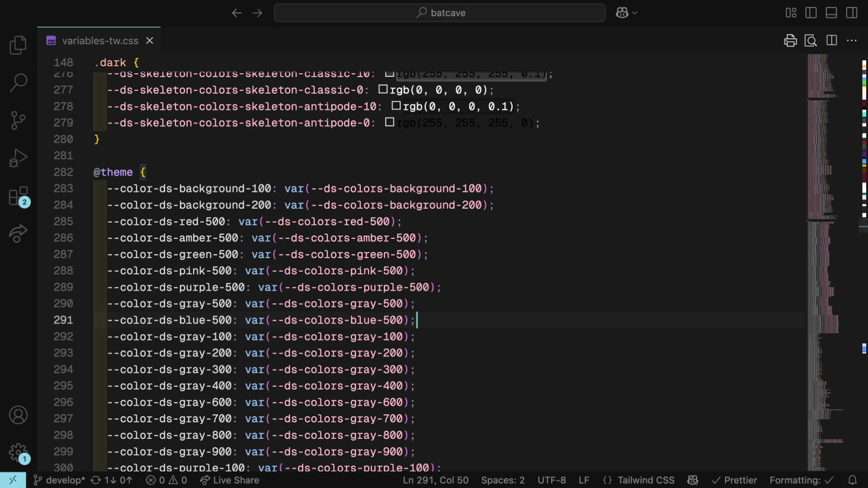868x488 pixels.
Task: Open Source Control view
Action: click(18, 120)
